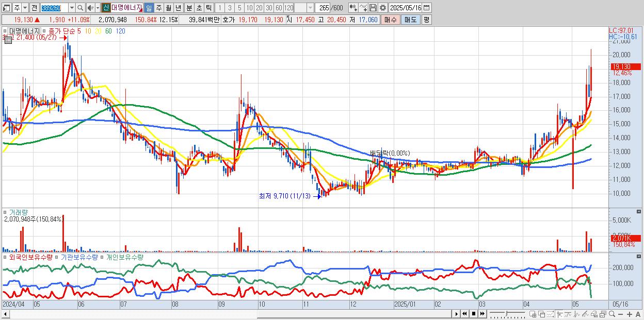Click the crosshair cursor icon in bottom toolbar
644x320 pixels.
[x=559, y=314]
